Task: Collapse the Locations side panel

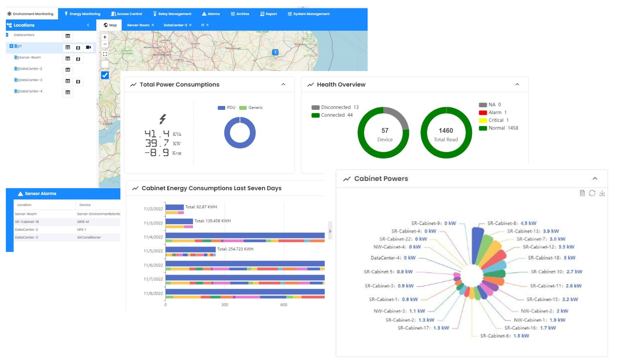Action: pos(88,25)
